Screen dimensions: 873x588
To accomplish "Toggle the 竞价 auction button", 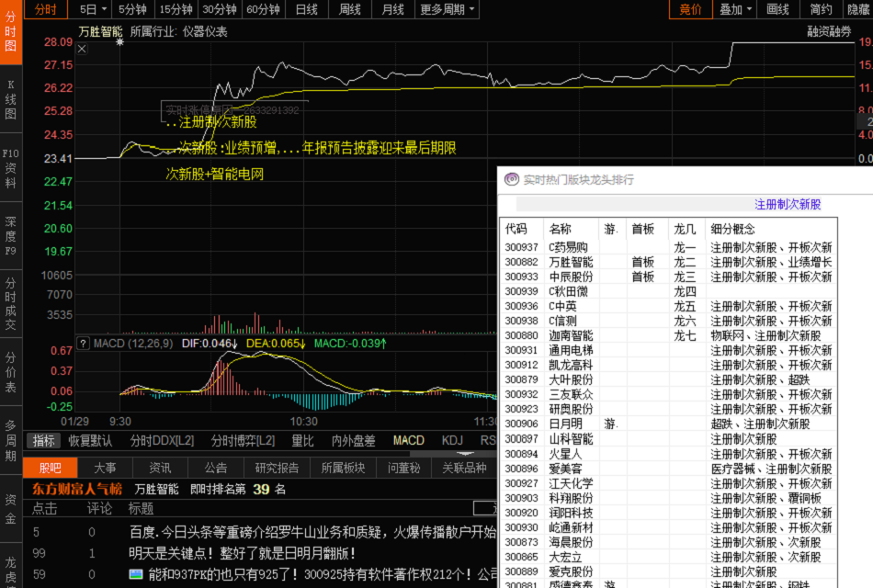I will [690, 9].
